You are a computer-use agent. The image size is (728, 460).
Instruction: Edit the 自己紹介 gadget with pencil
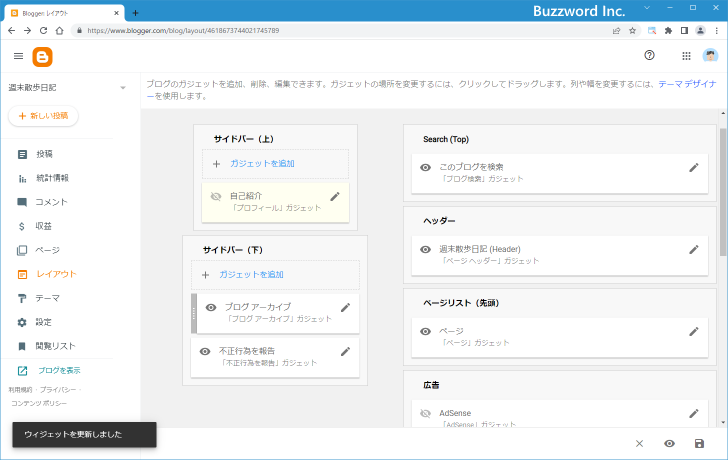[x=335, y=197]
